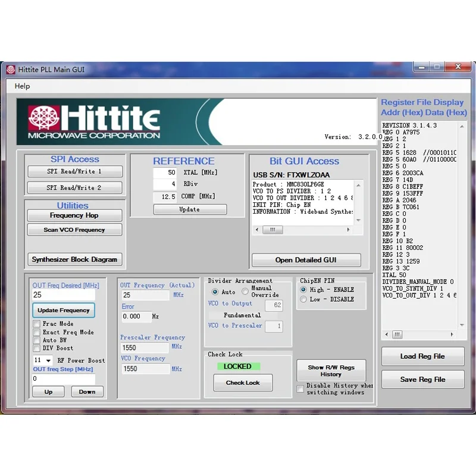Image resolution: width=476 pixels, height=476 pixels.
Task: Click the COMP [MHz] field showing 12.5
Action: pos(165,197)
